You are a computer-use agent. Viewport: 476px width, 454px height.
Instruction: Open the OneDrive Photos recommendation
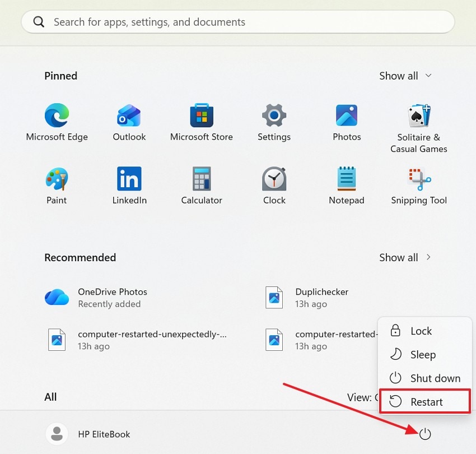point(96,298)
